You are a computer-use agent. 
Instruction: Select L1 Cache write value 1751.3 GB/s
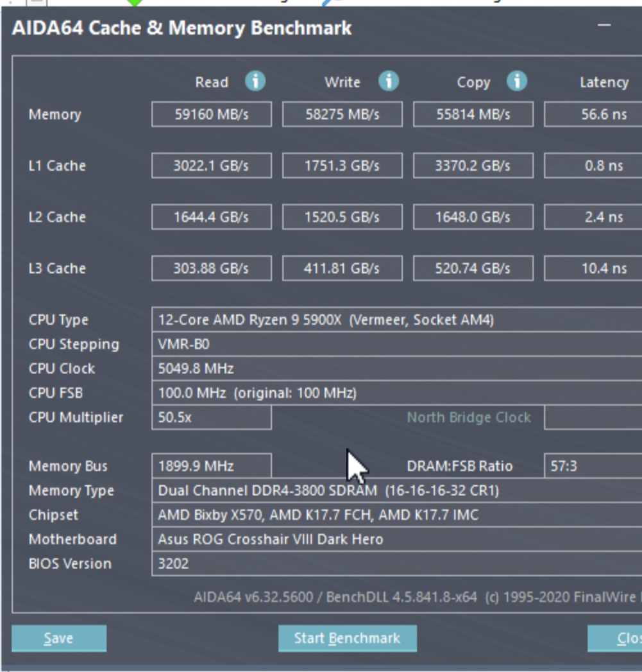[x=342, y=166]
